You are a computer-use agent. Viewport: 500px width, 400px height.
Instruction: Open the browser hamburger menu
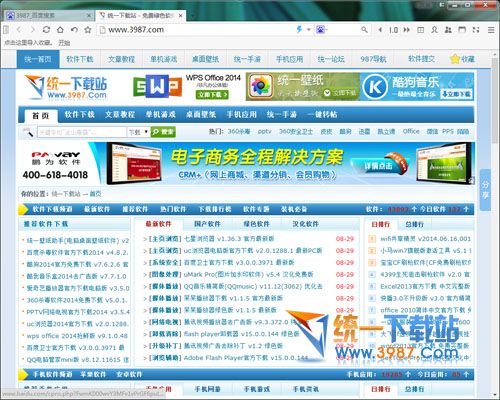coord(491,30)
